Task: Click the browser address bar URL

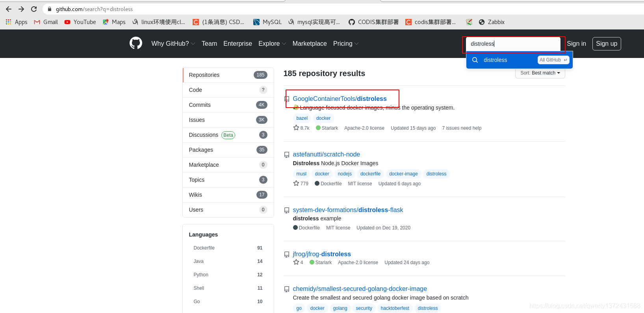Action: click(94, 9)
